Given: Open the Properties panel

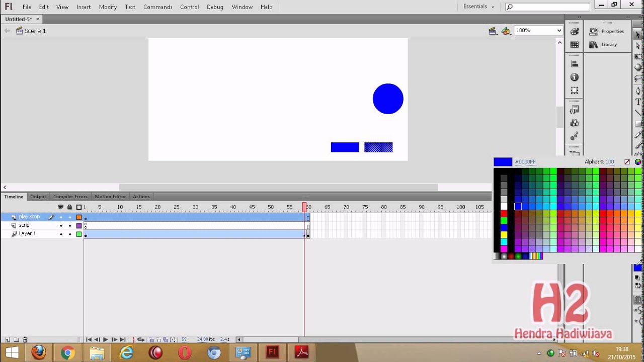Looking at the screenshot, I should click(x=607, y=31).
